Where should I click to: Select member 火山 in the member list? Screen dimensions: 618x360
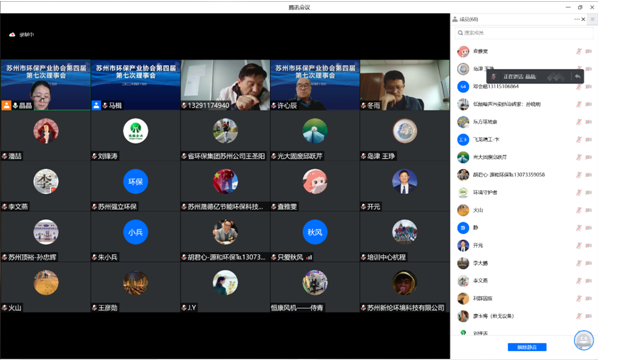point(524,210)
